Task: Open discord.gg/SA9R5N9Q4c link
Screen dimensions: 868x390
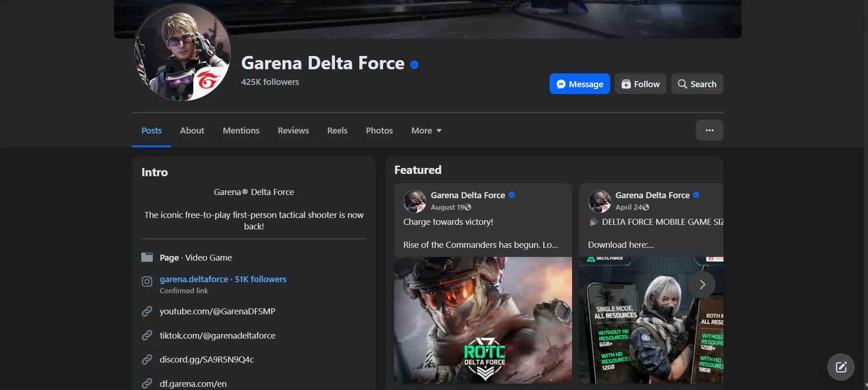Action: (x=206, y=359)
